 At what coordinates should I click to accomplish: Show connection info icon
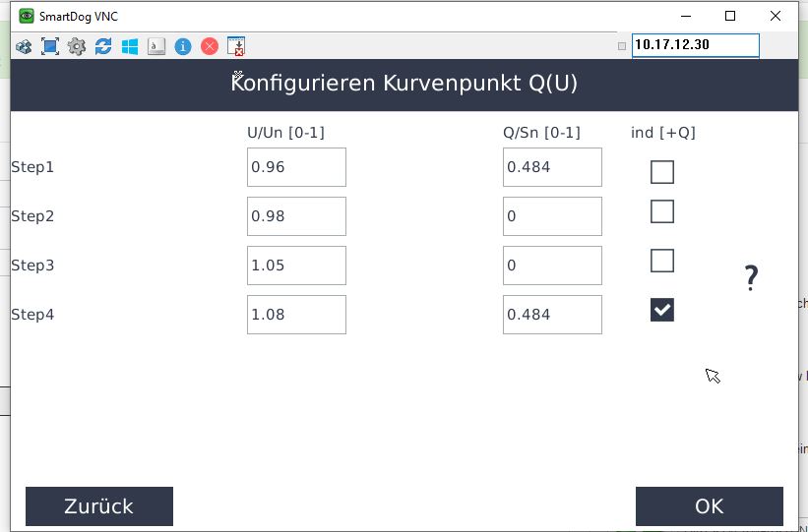(183, 46)
